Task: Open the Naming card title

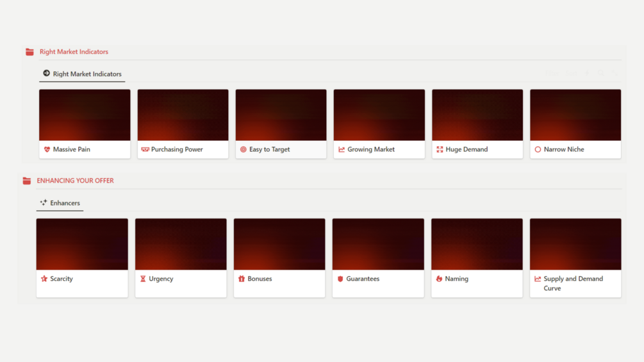Action: 457,279
